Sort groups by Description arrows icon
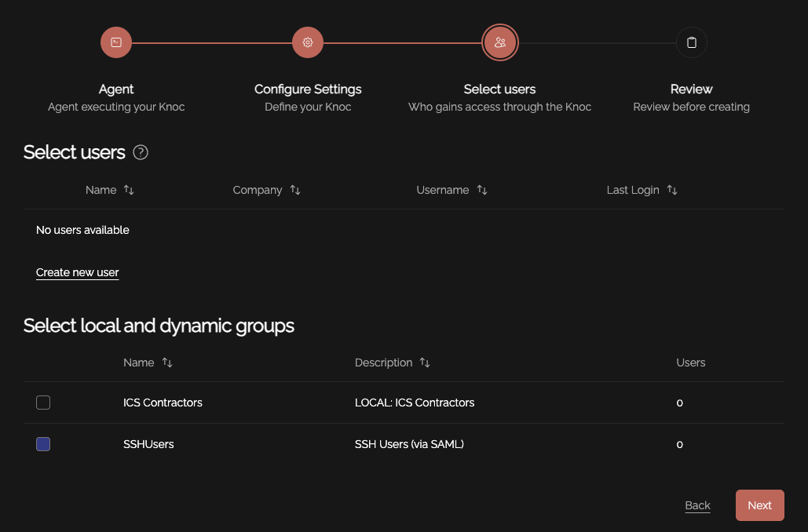Image resolution: width=808 pixels, height=532 pixels. click(x=425, y=363)
